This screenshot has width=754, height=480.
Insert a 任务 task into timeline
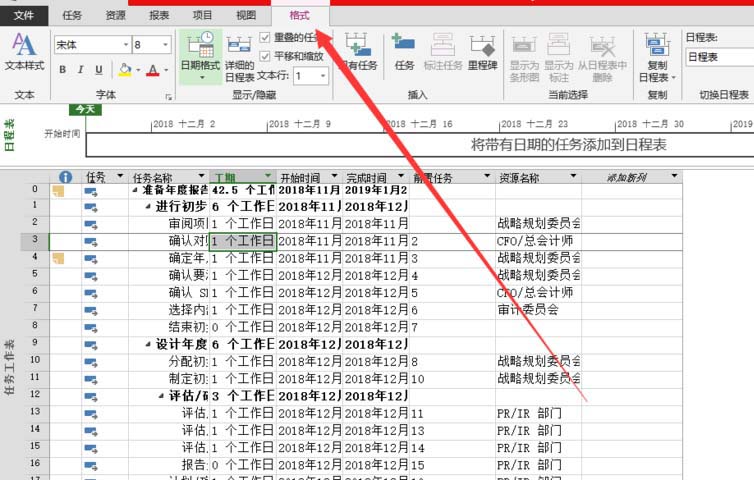404,51
